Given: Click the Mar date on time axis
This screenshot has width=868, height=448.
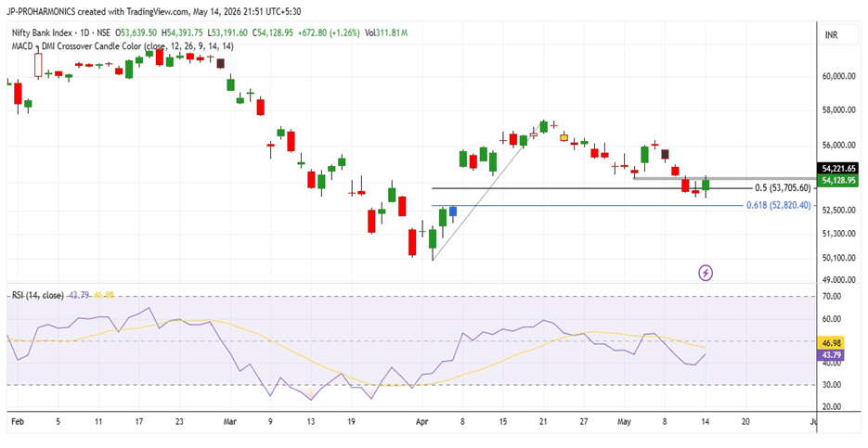Looking at the screenshot, I should (x=230, y=421).
